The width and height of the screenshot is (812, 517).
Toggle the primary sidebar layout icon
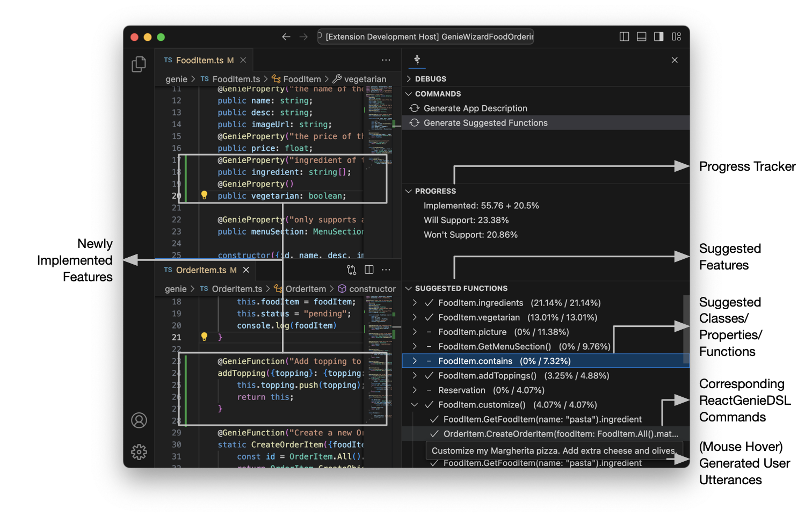coord(624,37)
